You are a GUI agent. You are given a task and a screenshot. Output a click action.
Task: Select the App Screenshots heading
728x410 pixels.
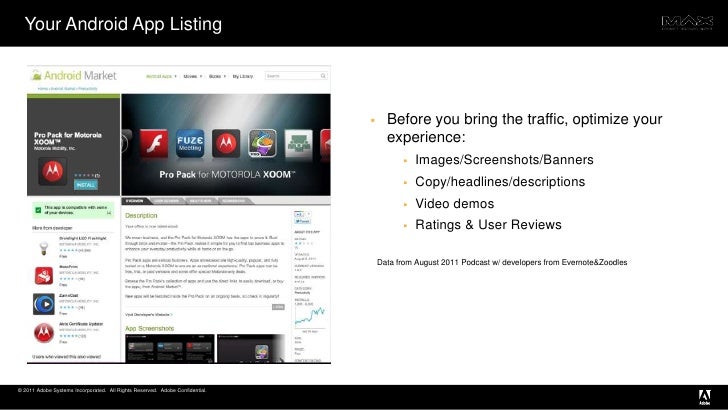pos(150,328)
